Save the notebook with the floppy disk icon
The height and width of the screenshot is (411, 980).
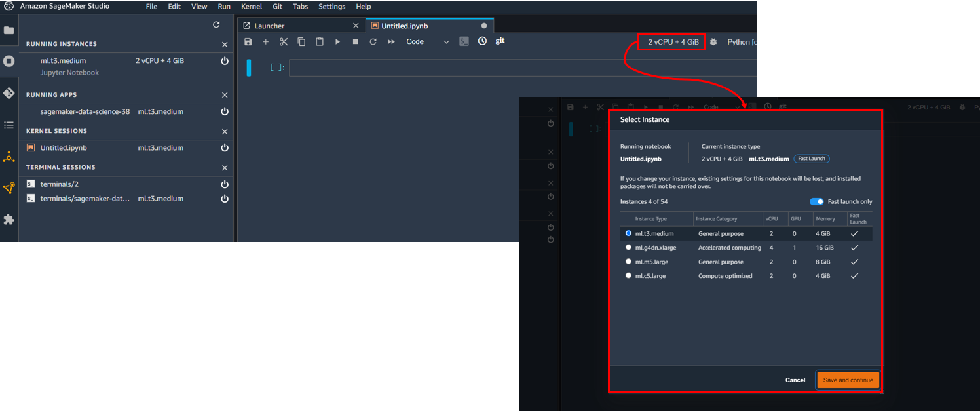pos(248,41)
